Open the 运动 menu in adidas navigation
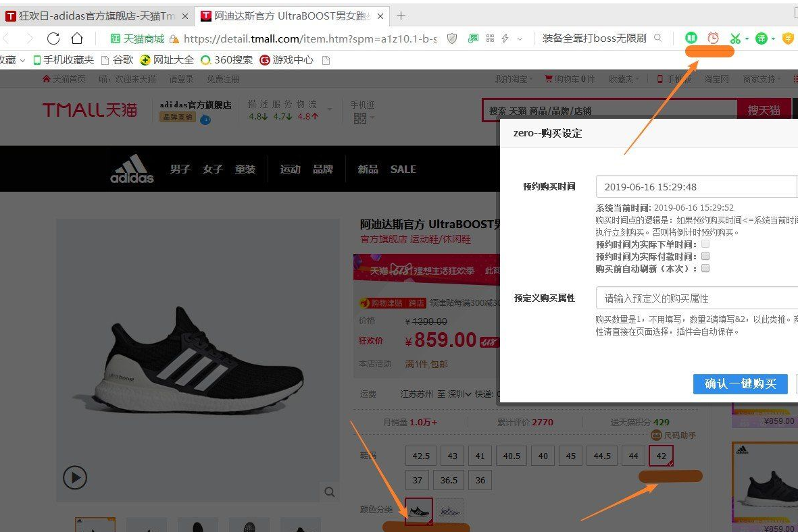The height and width of the screenshot is (532, 798). (x=290, y=169)
